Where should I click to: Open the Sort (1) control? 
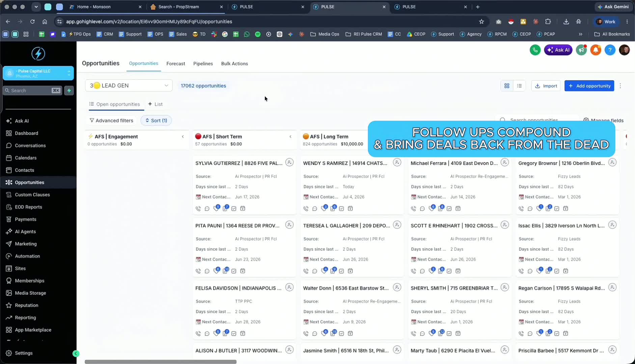156,120
